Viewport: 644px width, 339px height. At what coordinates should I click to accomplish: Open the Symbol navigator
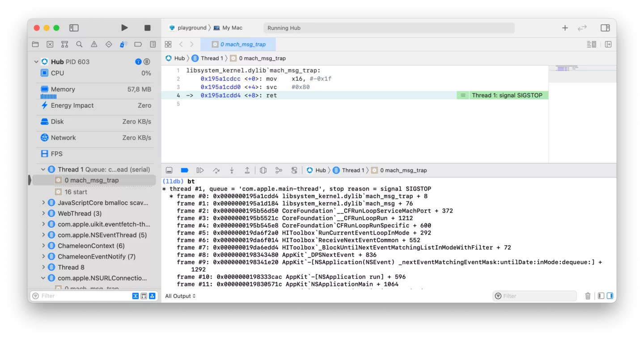[x=65, y=44]
